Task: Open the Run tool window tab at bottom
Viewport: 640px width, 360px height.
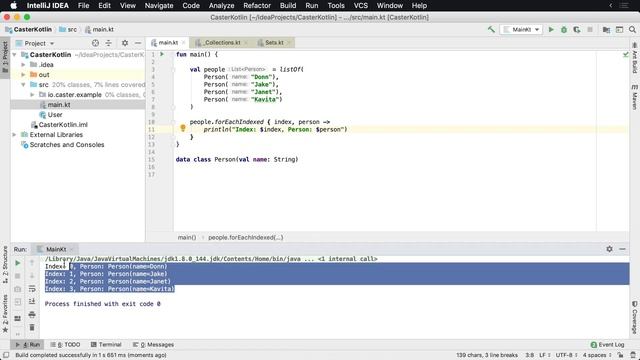Action: (28, 344)
